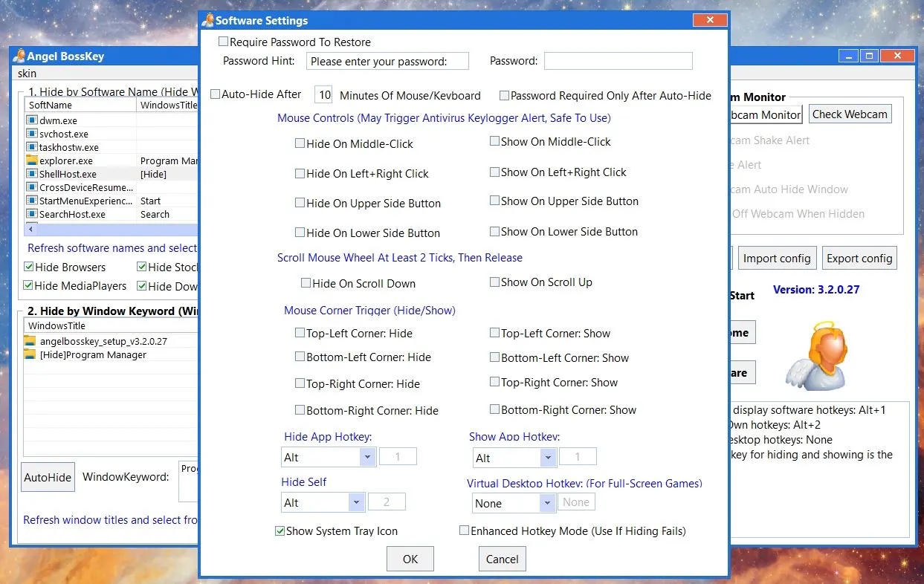924x584 pixels.
Task: Click Refresh window titles link
Action: [x=110, y=519]
